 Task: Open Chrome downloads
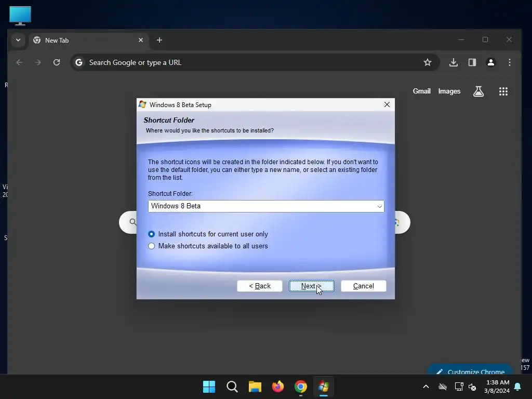[x=454, y=62]
